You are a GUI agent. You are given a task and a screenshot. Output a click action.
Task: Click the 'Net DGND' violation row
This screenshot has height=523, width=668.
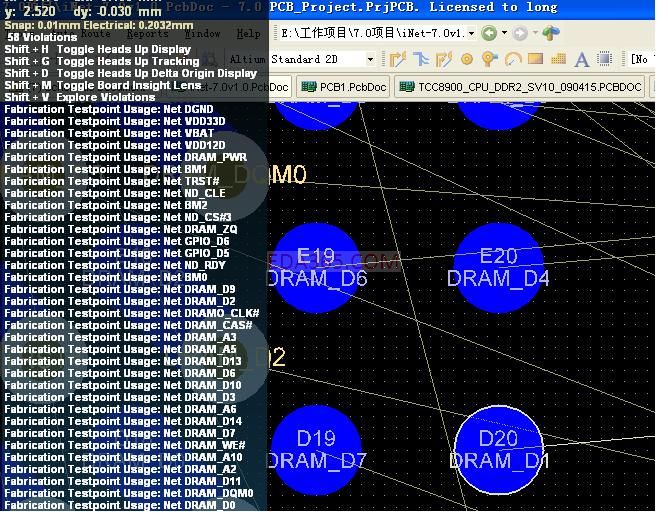(x=109, y=109)
